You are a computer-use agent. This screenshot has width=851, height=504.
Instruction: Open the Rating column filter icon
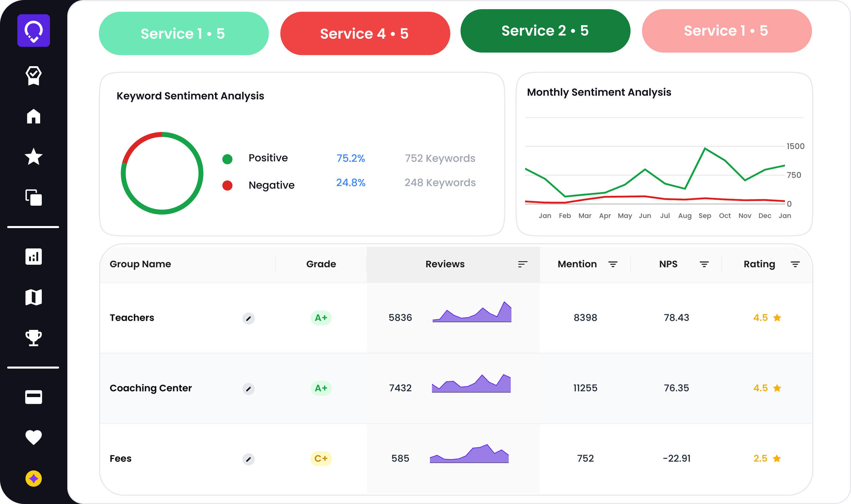click(795, 264)
